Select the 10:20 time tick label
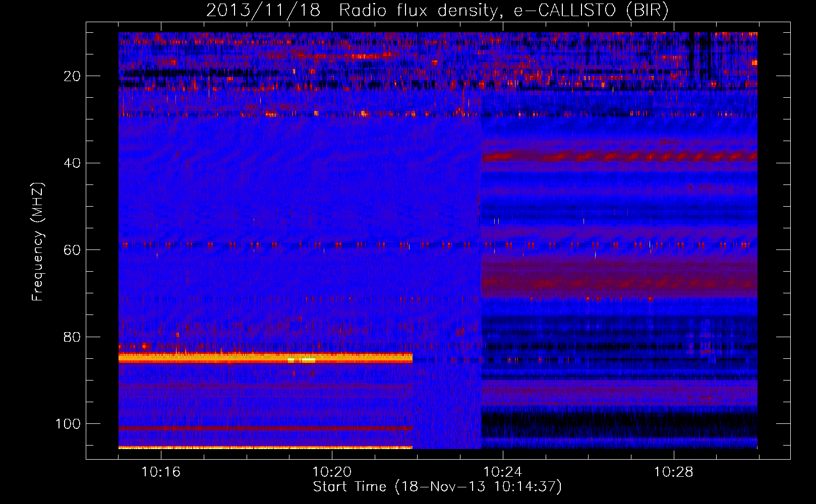 point(332,472)
